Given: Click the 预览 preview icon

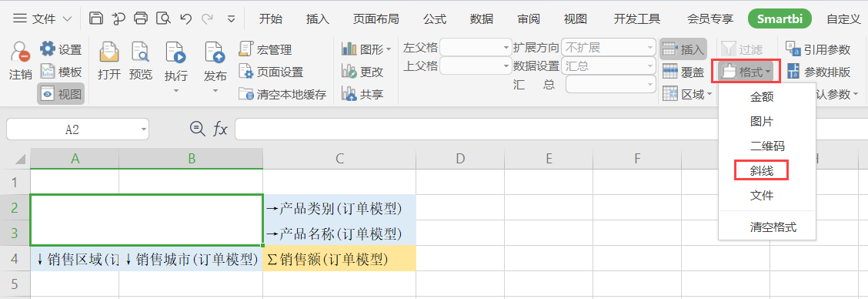Looking at the screenshot, I should click(x=140, y=52).
